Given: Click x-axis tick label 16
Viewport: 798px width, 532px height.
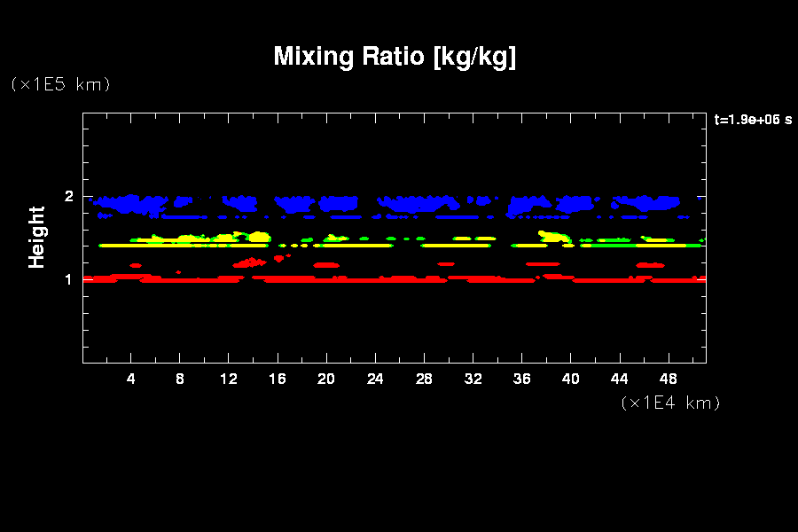Looking at the screenshot, I should (x=278, y=379).
